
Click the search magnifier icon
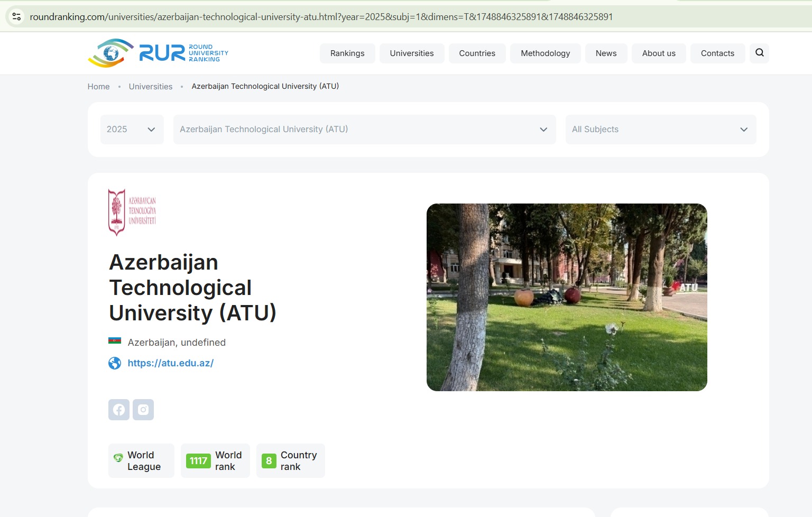759,53
